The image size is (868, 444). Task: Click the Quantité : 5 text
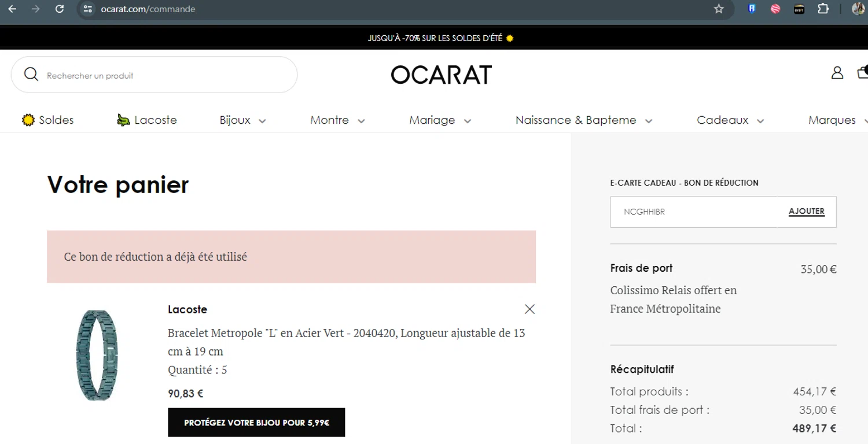(197, 369)
